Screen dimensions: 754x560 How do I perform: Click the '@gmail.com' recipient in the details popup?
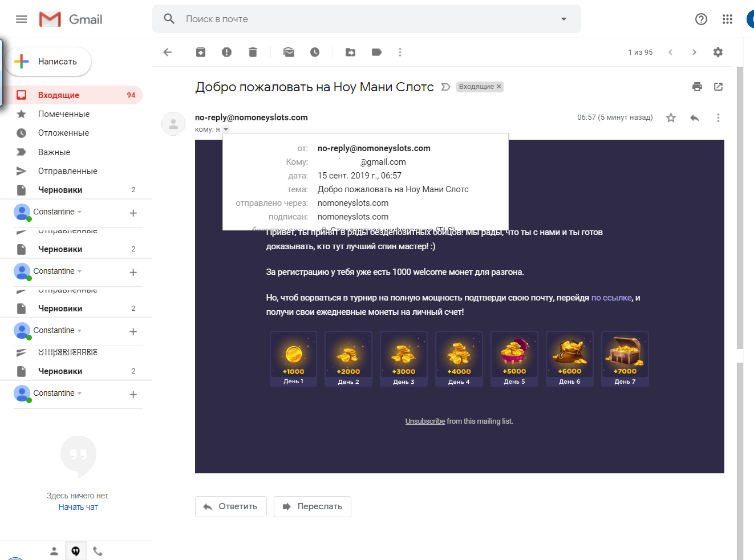pos(383,162)
